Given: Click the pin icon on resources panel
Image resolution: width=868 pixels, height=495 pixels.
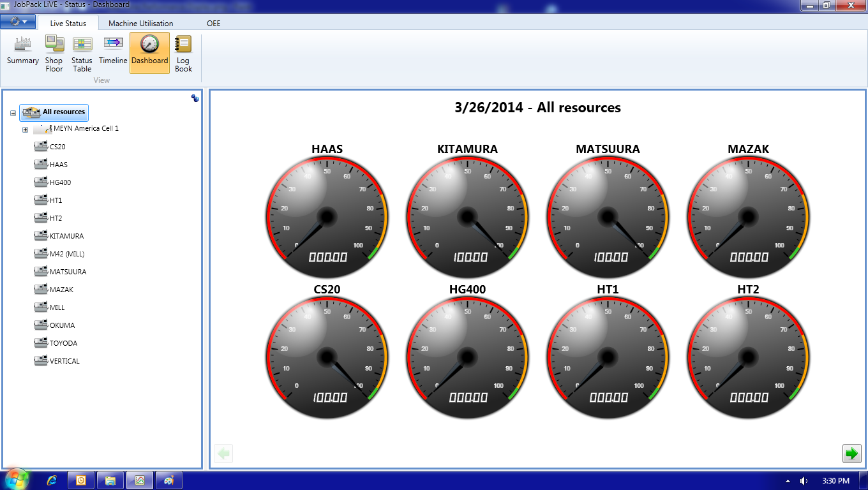Looking at the screenshot, I should point(195,98).
